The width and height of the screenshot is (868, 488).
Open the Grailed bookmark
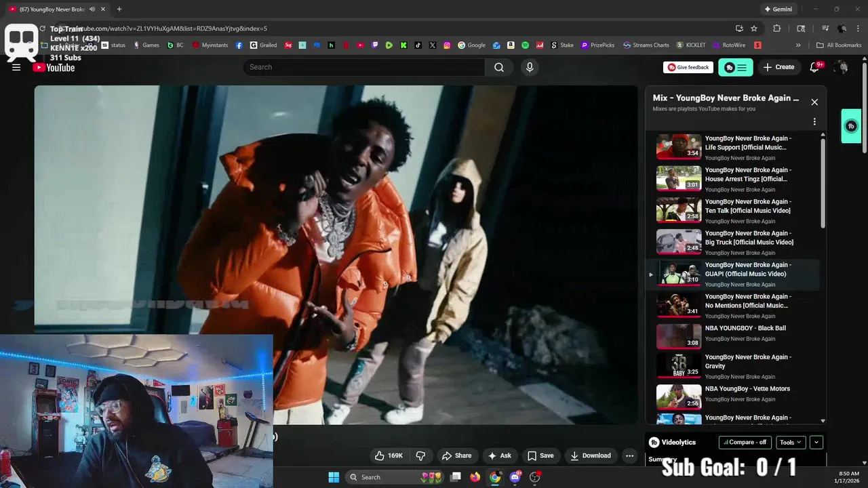pyautogui.click(x=263, y=45)
